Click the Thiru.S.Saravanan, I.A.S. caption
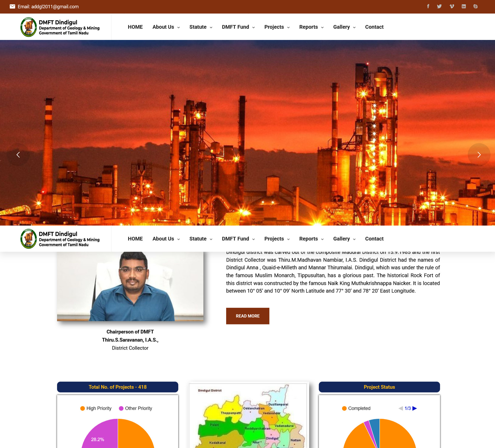 (x=130, y=340)
